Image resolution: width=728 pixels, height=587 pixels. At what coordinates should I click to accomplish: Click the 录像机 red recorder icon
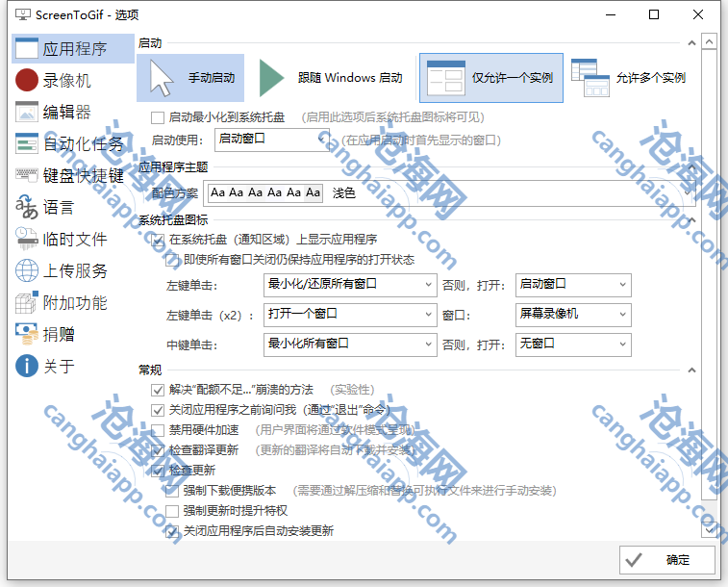[27, 80]
